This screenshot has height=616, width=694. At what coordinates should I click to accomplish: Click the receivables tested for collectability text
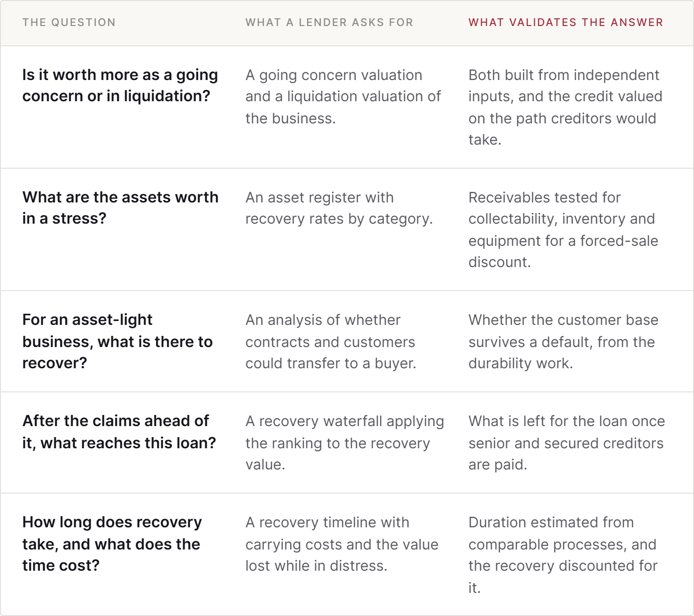(563, 229)
